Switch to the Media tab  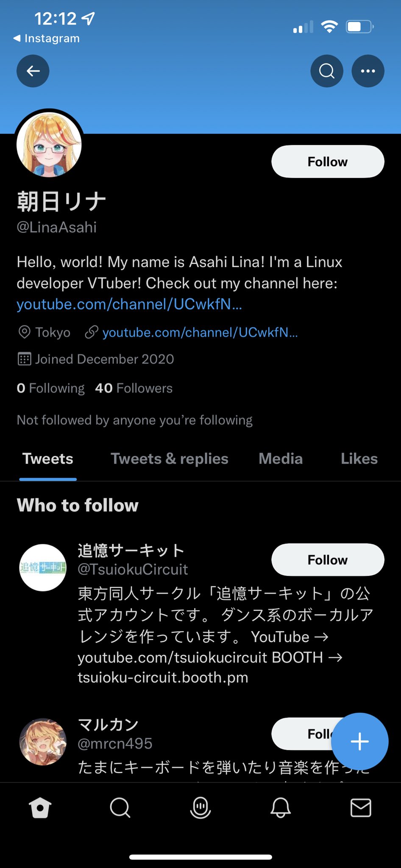[x=281, y=459]
